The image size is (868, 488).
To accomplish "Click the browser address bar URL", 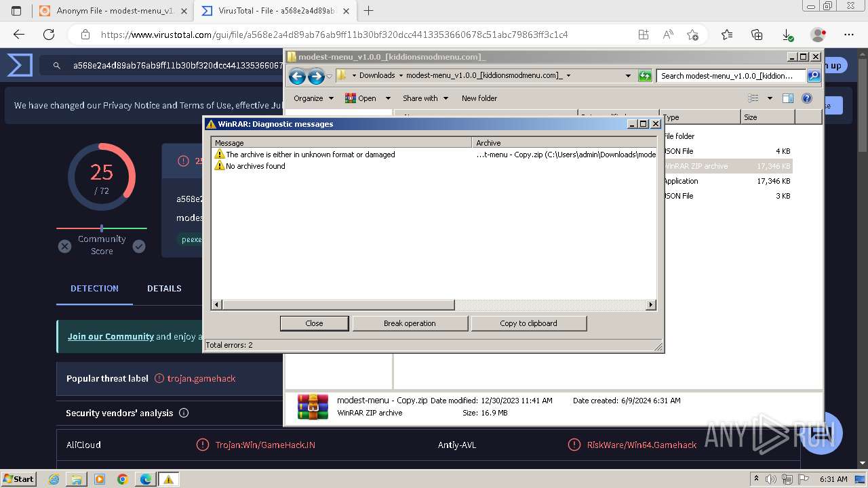I will [x=334, y=35].
